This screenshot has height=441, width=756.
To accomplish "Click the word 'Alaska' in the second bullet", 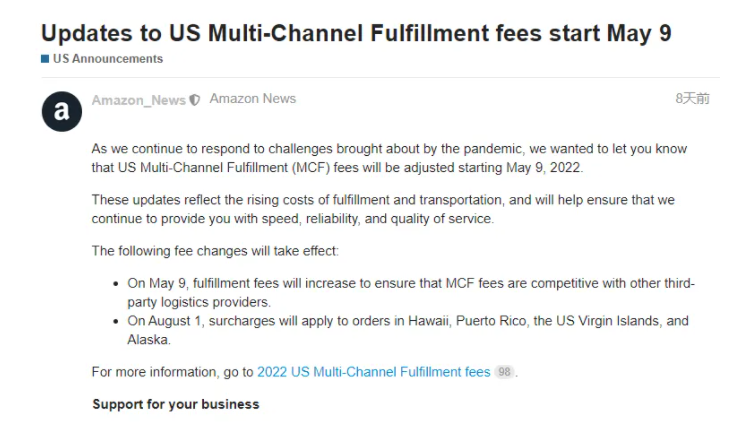I will pyautogui.click(x=148, y=340).
